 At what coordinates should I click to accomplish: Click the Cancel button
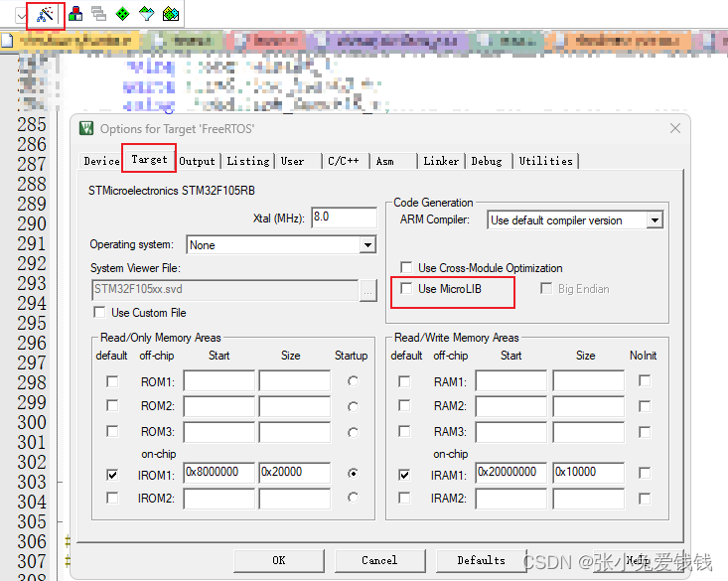pyautogui.click(x=379, y=560)
